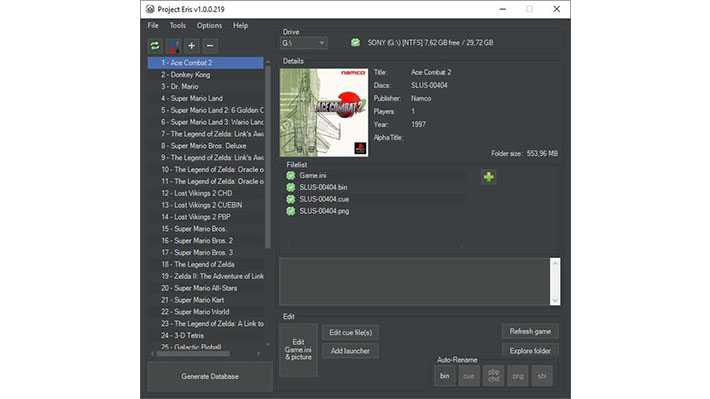Viewport: 710px width, 399px height.
Task: Click the game list horizontal scrollbar
Action: (193, 354)
